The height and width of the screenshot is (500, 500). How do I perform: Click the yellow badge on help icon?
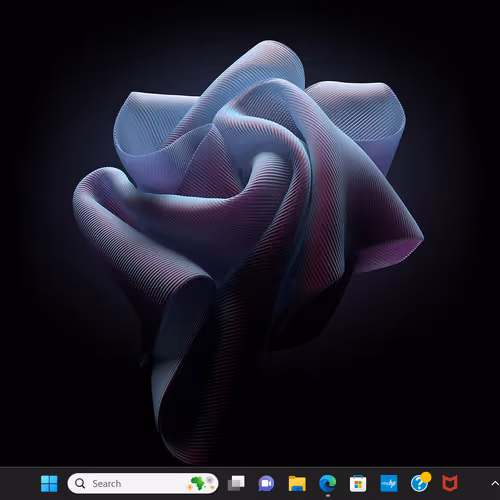tap(426, 477)
